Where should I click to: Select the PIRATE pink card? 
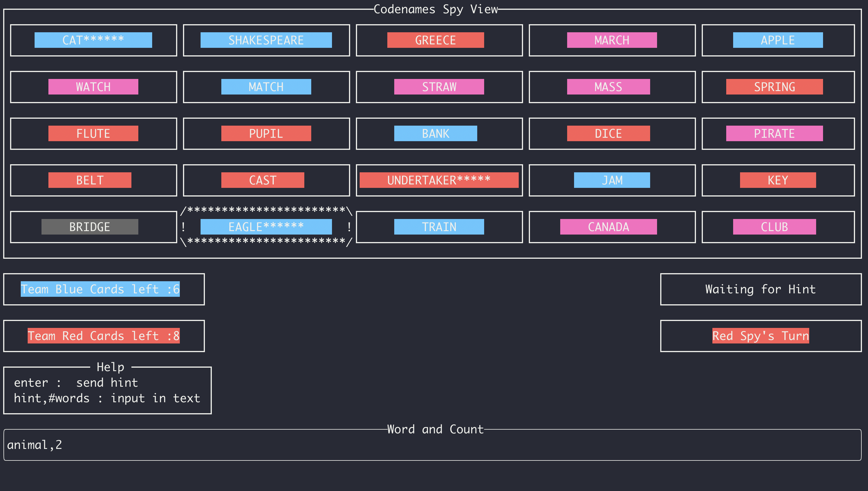click(778, 133)
